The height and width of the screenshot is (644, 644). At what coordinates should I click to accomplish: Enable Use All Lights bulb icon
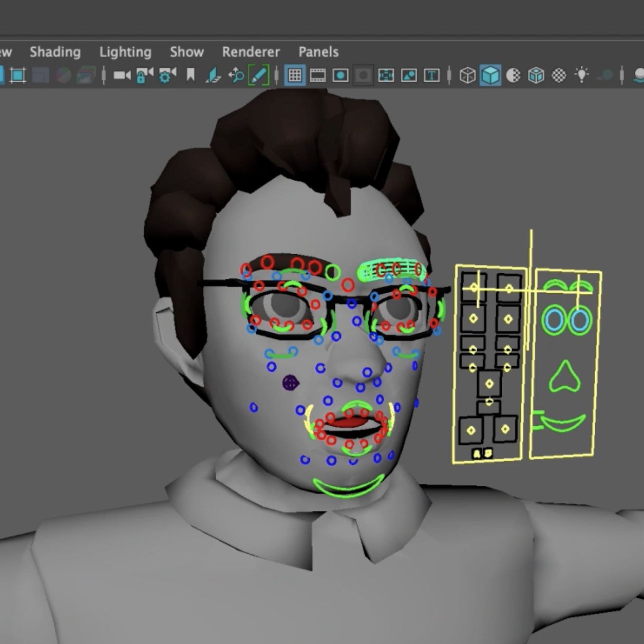(x=581, y=75)
